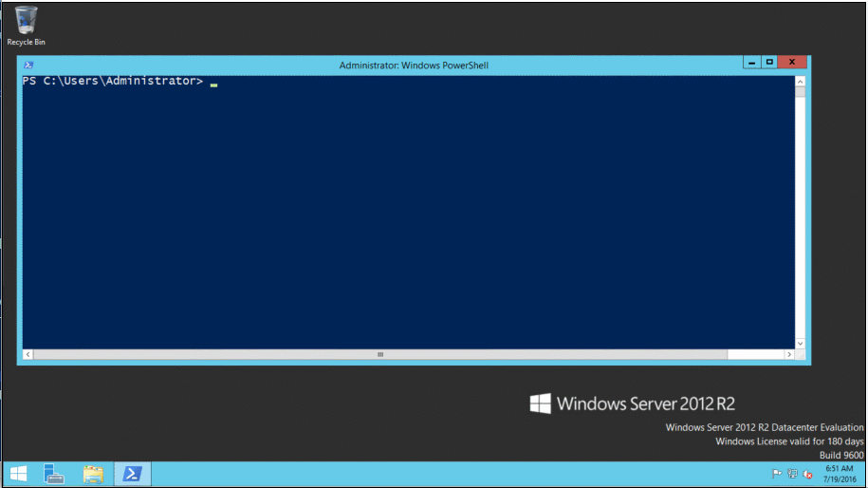
Task: Click the horizontal scrollbar right arrow
Action: [789, 354]
